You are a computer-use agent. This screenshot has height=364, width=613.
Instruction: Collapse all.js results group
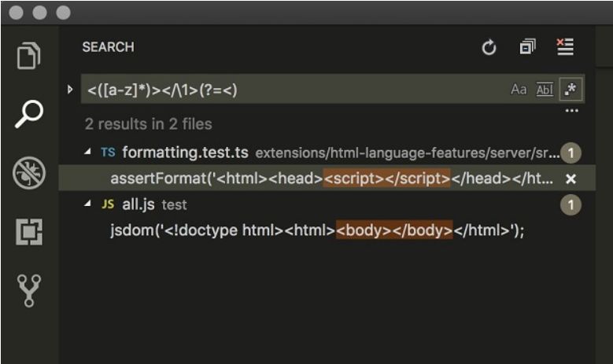(x=87, y=204)
